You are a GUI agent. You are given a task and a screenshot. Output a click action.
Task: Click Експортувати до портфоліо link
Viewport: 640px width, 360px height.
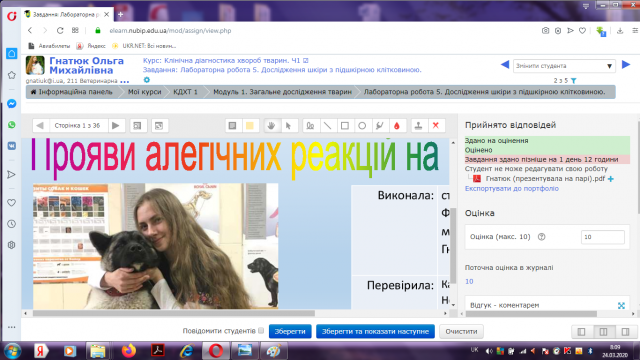coord(511,189)
